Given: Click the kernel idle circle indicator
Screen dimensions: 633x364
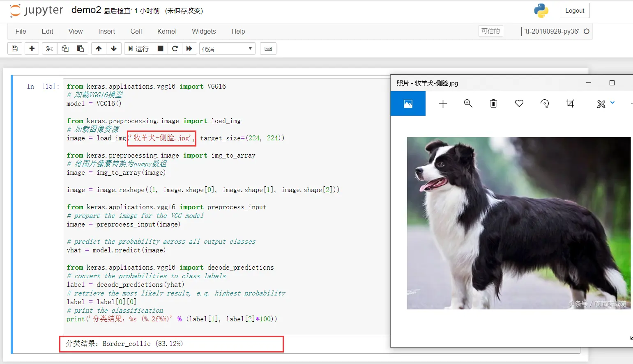Looking at the screenshot, I should pos(587,31).
